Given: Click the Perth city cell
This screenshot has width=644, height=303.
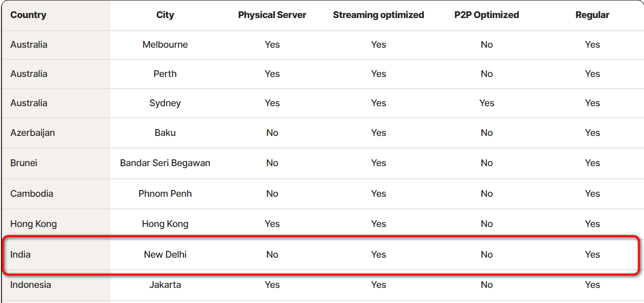Looking at the screenshot, I should click(165, 74).
